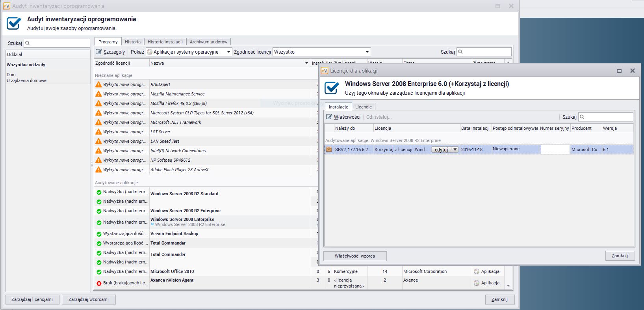Click the 'Brak (brakujących lic...' status text
Viewport: 644px width, 310px height.
click(126, 283)
